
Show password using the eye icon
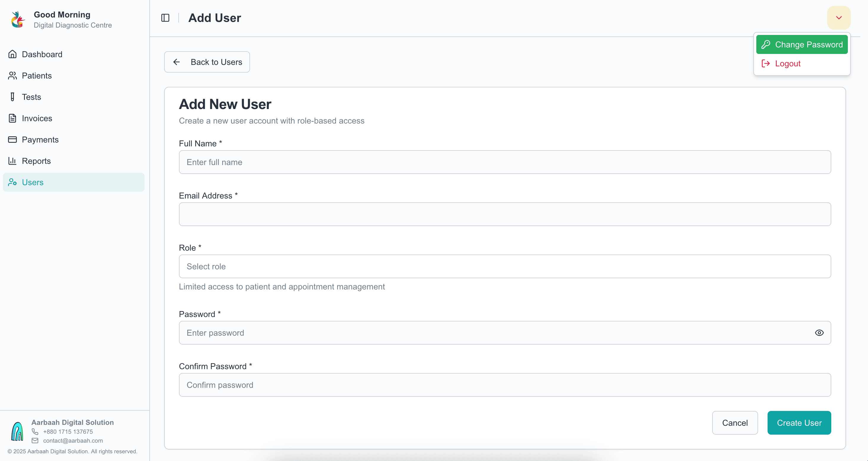[x=819, y=333]
